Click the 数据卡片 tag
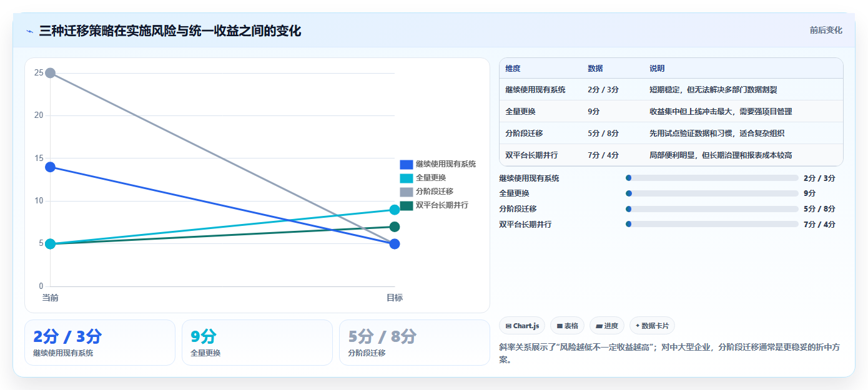 (x=652, y=326)
